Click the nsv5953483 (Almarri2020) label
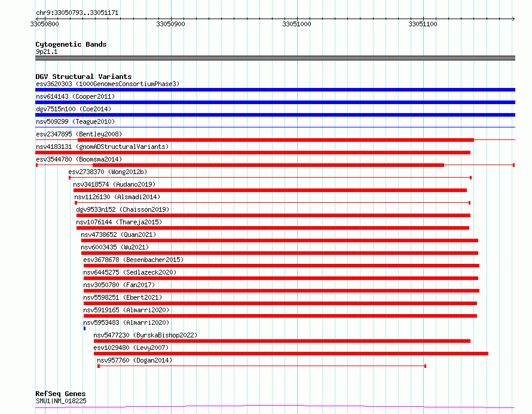This screenshot has width=532, height=414. coord(126,322)
